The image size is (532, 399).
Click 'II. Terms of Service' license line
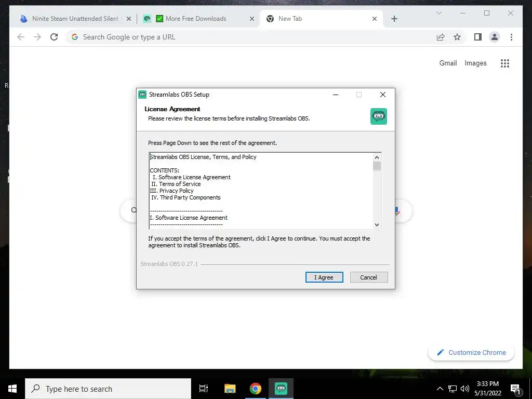click(x=176, y=184)
